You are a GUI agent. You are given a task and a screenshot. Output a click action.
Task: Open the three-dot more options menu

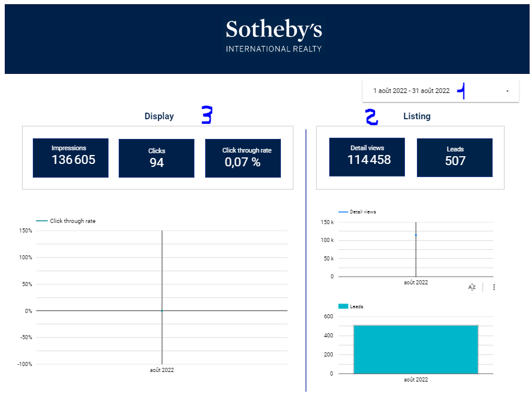[x=494, y=287]
